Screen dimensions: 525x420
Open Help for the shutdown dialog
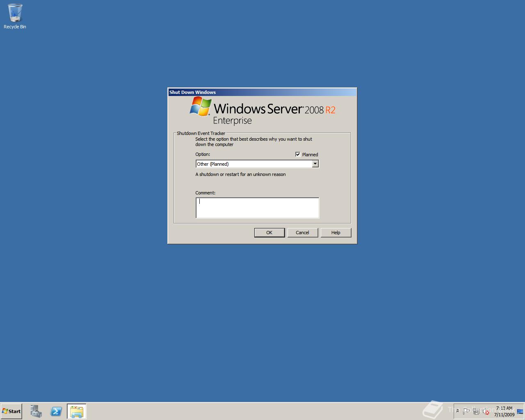pyautogui.click(x=336, y=233)
